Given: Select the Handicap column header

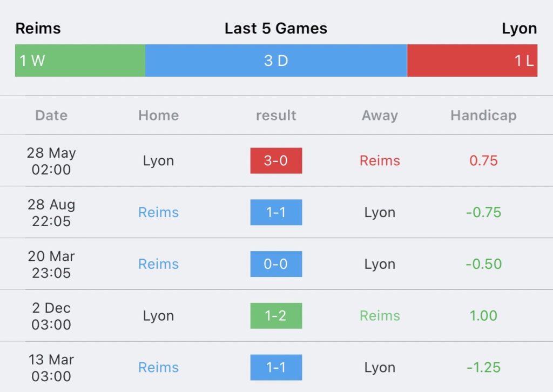Looking at the screenshot, I should coord(483,116).
